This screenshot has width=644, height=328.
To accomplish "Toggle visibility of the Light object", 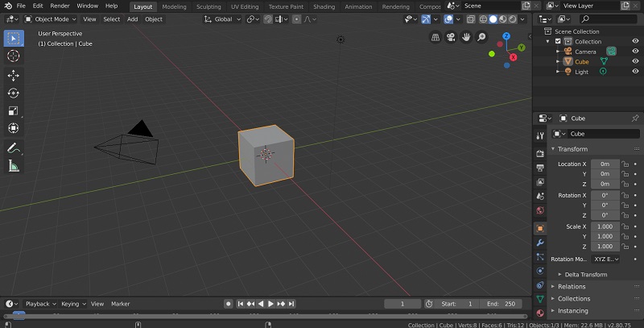I will click(635, 72).
